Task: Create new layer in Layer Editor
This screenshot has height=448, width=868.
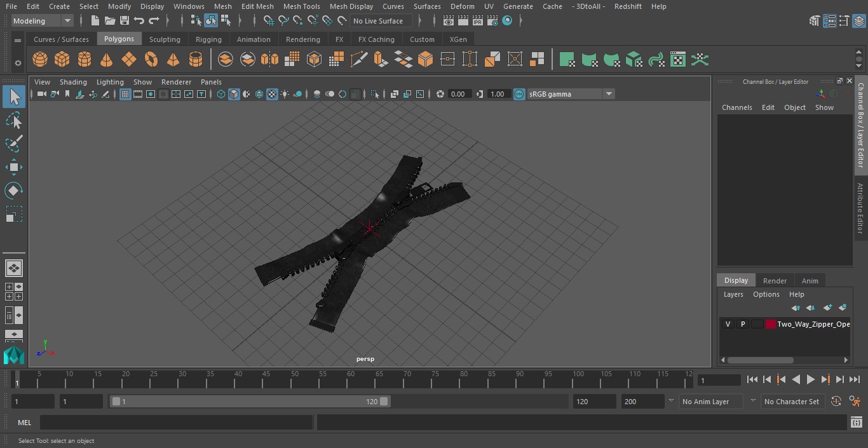Action: coord(827,308)
